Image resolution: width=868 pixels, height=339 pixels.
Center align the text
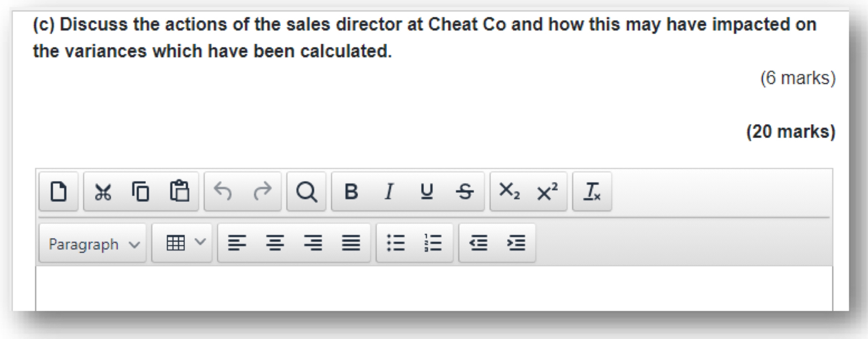click(x=275, y=244)
